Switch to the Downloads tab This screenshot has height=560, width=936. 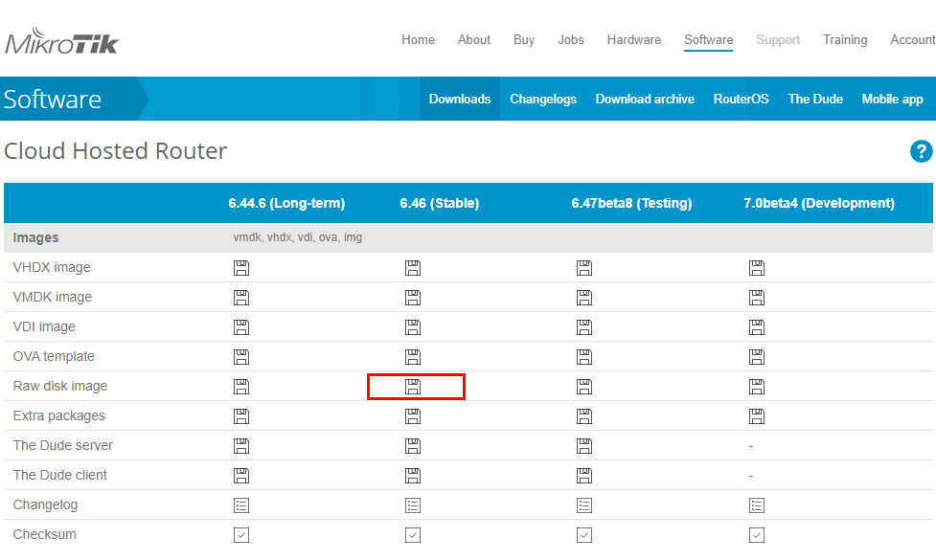pyautogui.click(x=460, y=99)
